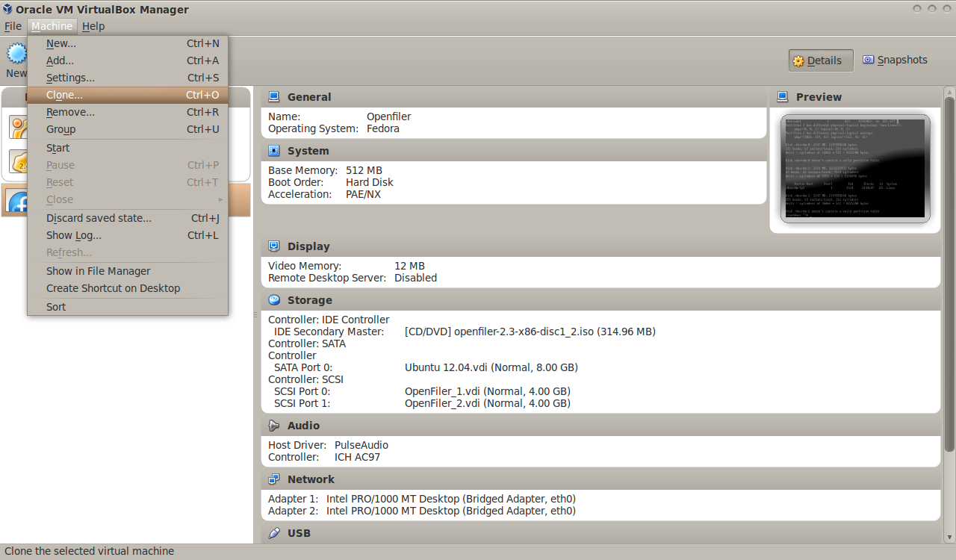Click the host driver value "PulseAudio"
956x560 pixels.
361,445
